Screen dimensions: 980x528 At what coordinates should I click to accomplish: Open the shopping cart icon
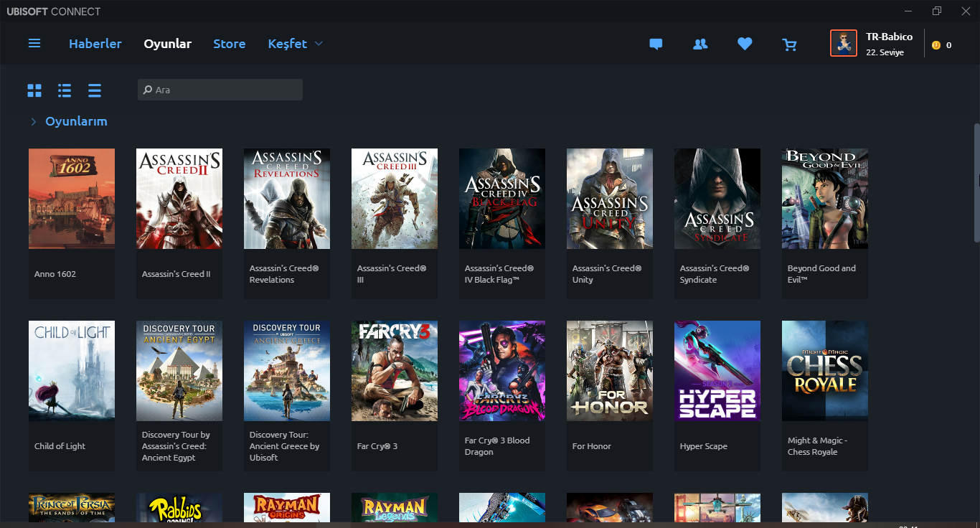[789, 44]
